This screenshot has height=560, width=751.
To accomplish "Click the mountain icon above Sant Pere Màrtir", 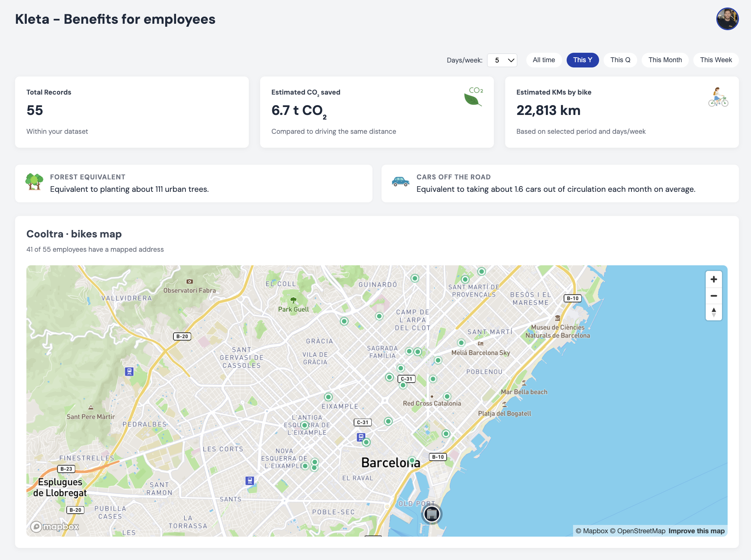I will point(91,407).
